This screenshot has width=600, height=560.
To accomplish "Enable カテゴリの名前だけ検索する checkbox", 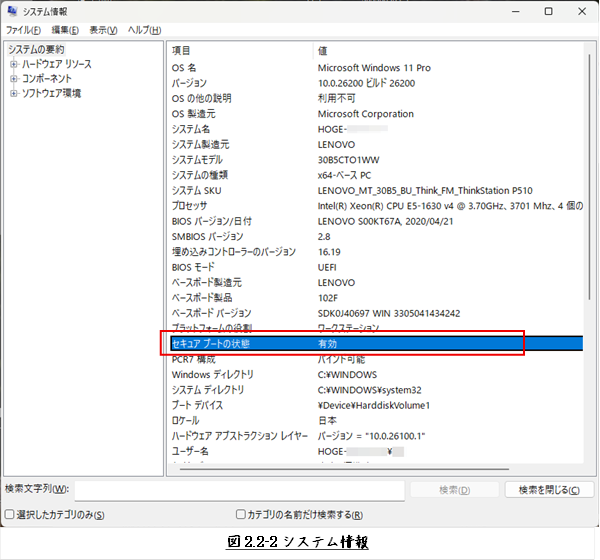I will 241,515.
